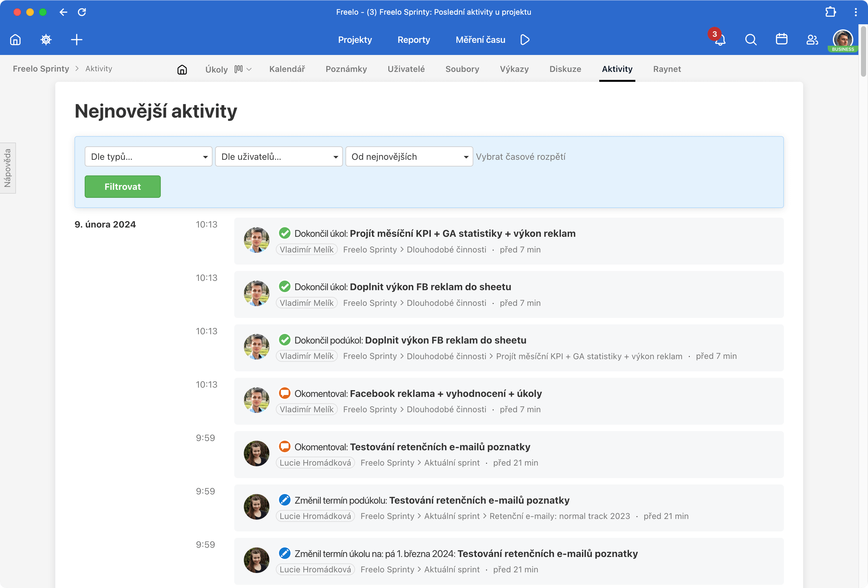Open the calendar icon in top bar
This screenshot has height=588, width=868.
pos(781,39)
